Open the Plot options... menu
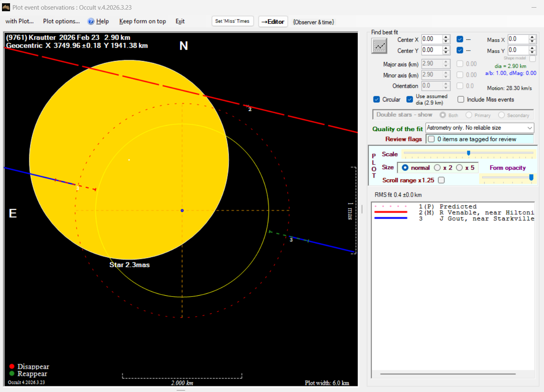This screenshot has height=392, width=544. [x=61, y=21]
